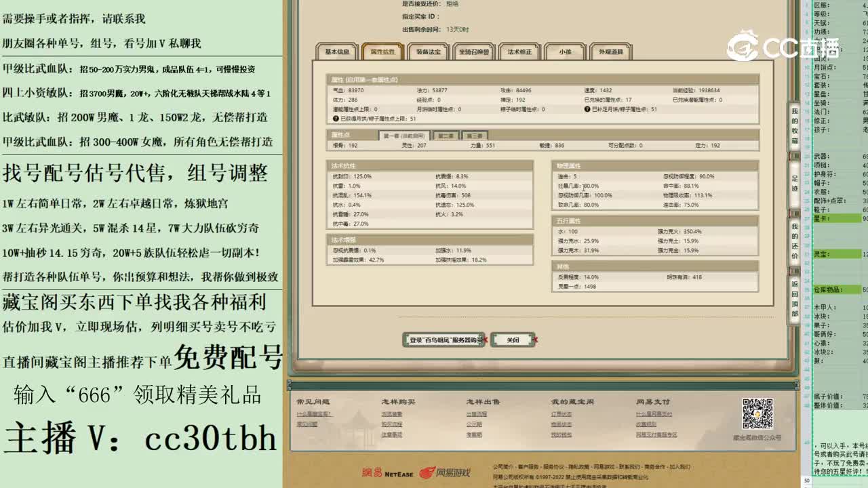Open the 小孩 tab

click(x=565, y=52)
